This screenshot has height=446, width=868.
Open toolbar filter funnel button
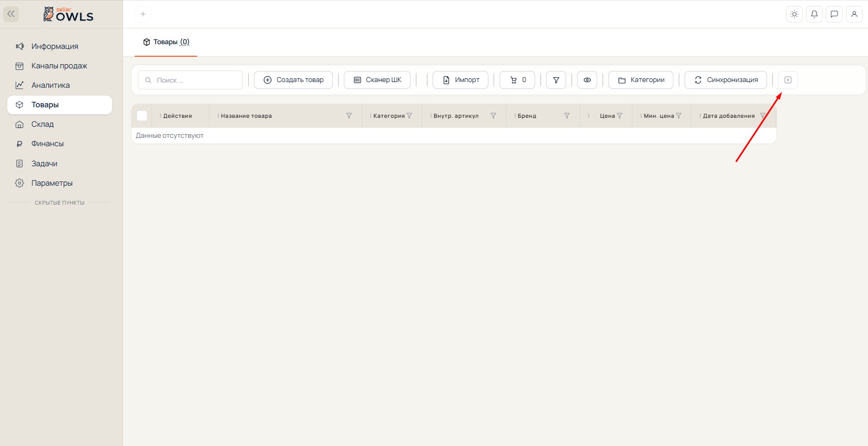tap(556, 80)
